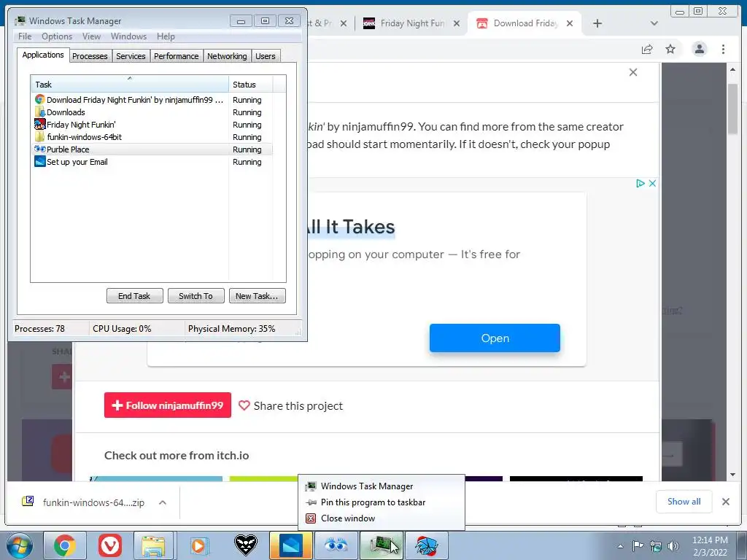The image size is (747, 560).
Task: Click the End Task button
Action: coord(134,296)
